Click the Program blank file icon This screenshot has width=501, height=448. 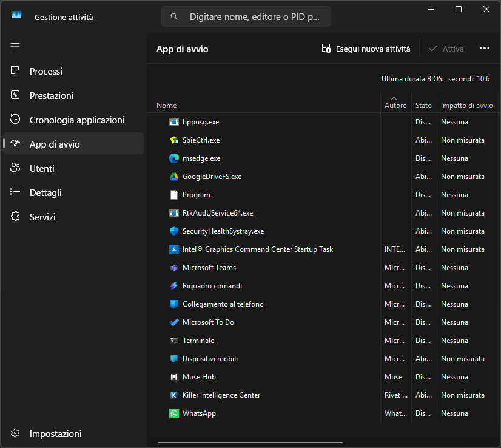click(x=174, y=195)
